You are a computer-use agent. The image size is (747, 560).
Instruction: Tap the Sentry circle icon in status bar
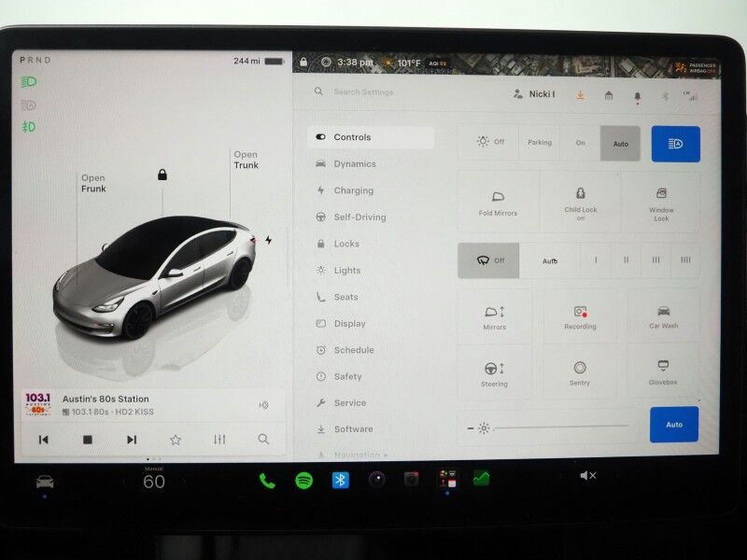(x=326, y=62)
